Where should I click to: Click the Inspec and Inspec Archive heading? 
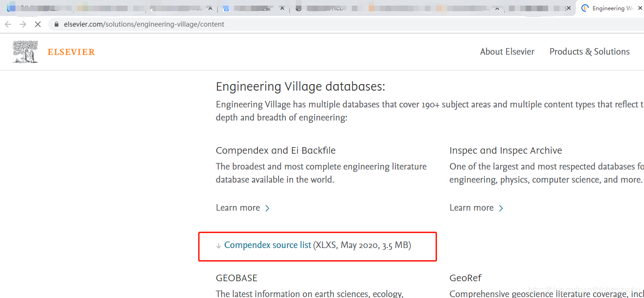tap(506, 150)
